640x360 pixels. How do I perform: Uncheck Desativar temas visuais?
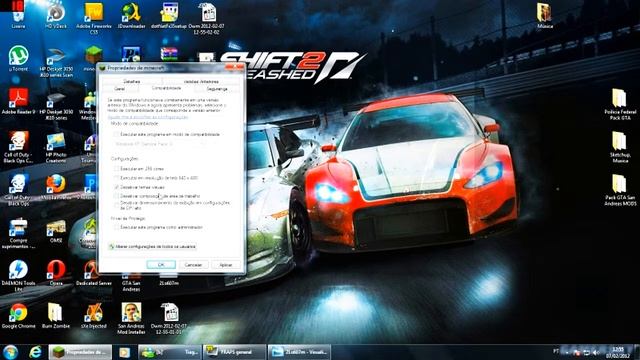tap(116, 187)
